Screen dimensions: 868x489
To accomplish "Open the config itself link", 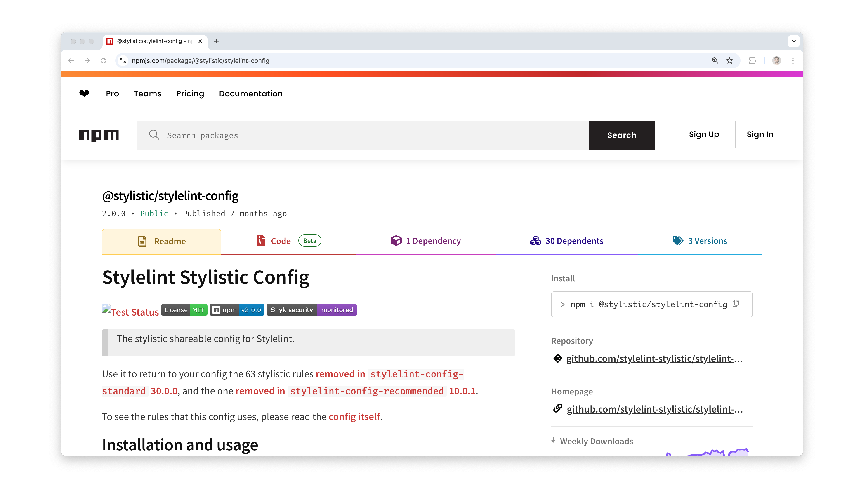I will pyautogui.click(x=354, y=417).
